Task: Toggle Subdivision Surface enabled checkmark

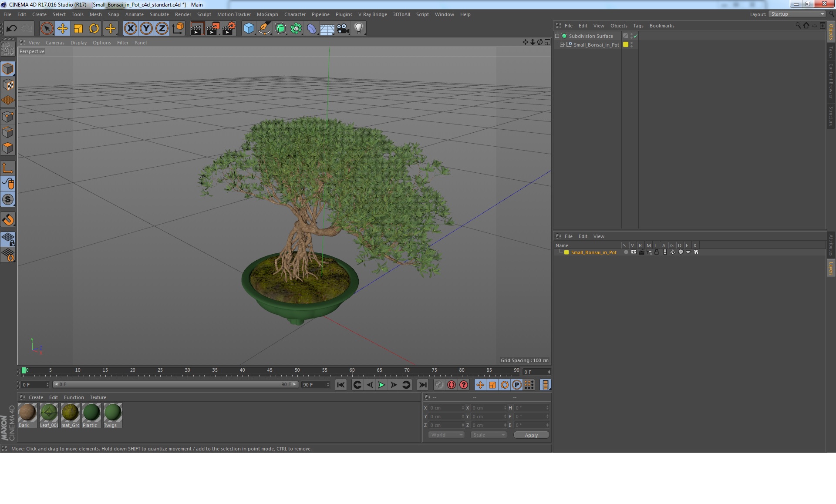Action: (x=635, y=36)
